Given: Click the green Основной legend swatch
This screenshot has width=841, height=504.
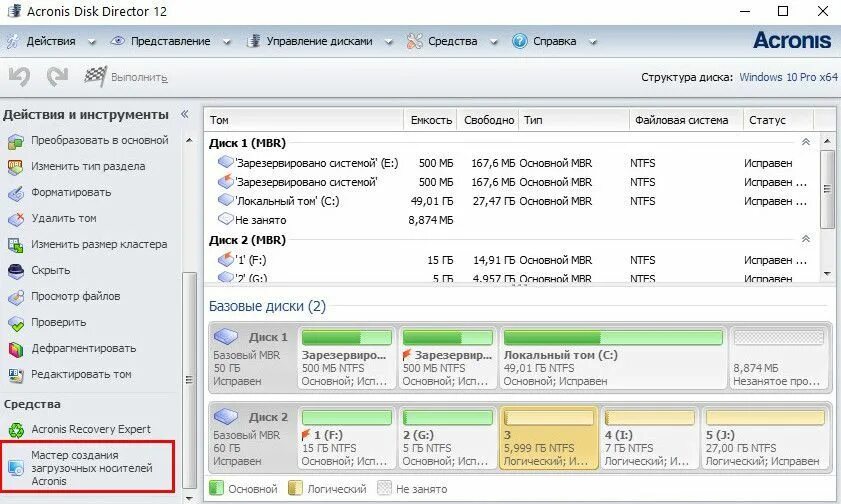Looking at the screenshot, I should [x=216, y=488].
